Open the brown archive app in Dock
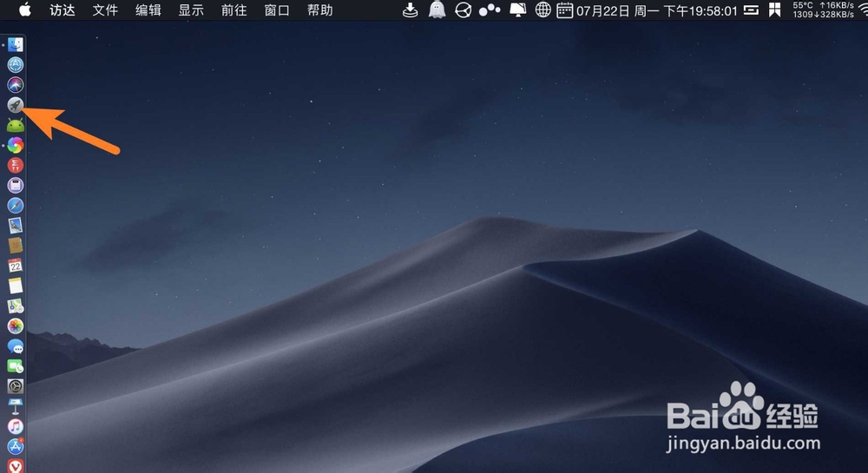The height and width of the screenshot is (473, 868). pos(16,245)
